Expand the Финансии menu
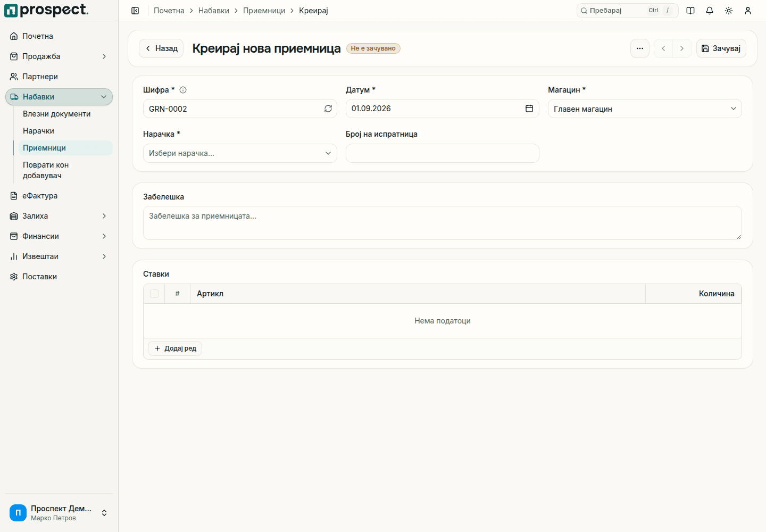This screenshot has height=532, width=766. [59, 236]
